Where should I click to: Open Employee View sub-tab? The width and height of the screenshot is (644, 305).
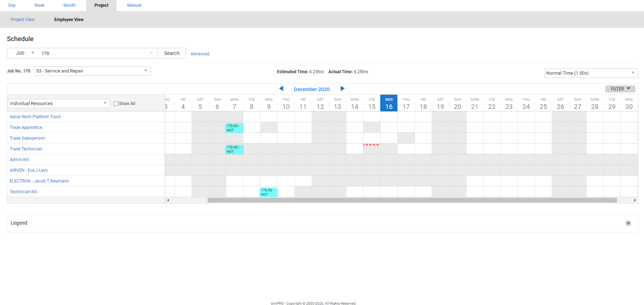[69, 20]
